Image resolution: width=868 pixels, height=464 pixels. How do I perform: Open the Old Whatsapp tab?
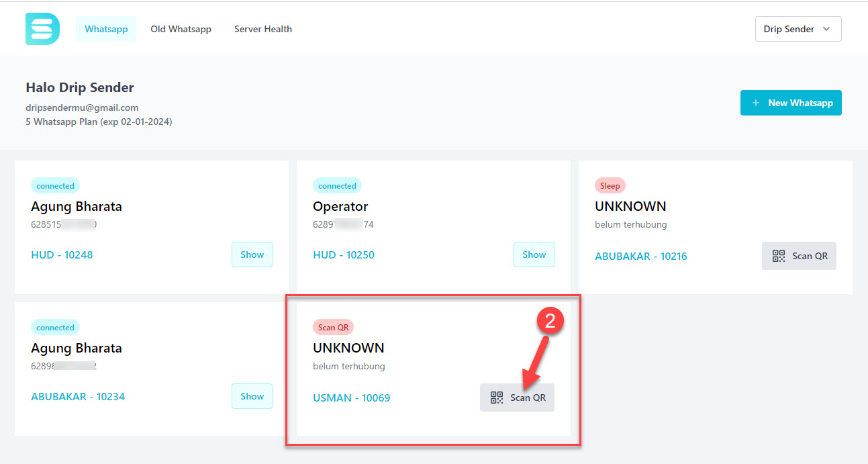coord(181,29)
